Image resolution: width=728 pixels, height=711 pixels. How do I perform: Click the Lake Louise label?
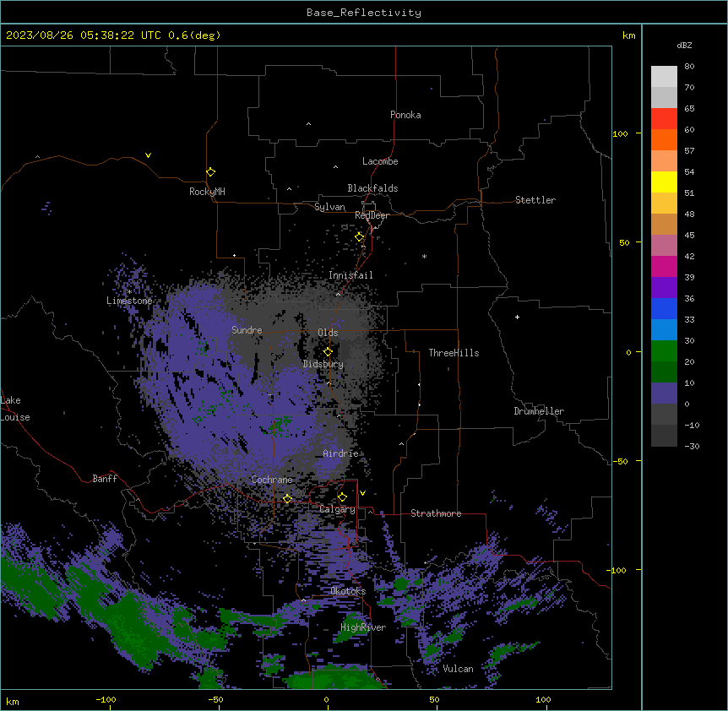click(15, 409)
